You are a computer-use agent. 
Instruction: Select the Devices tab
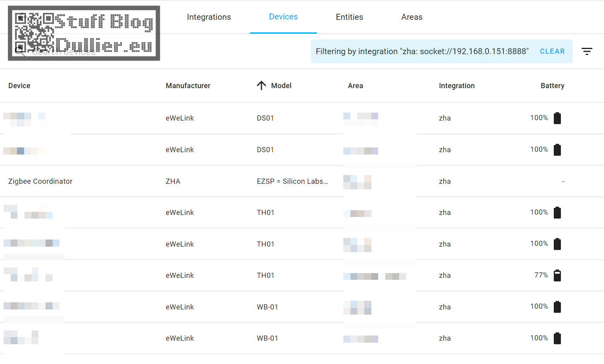pyautogui.click(x=283, y=17)
